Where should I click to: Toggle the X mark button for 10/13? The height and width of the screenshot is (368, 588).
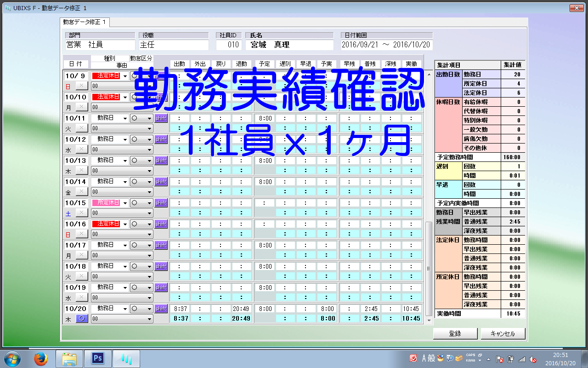coord(82,171)
